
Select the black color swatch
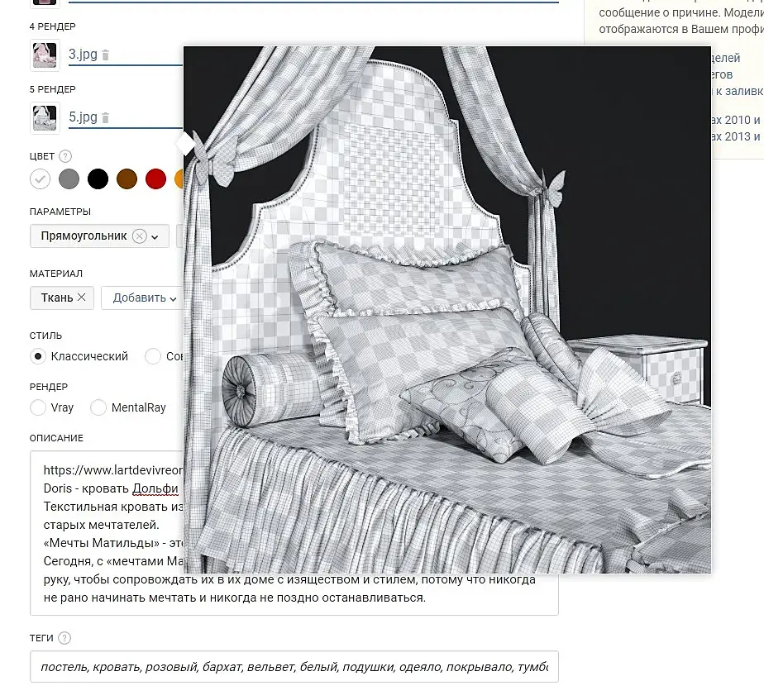click(x=98, y=179)
